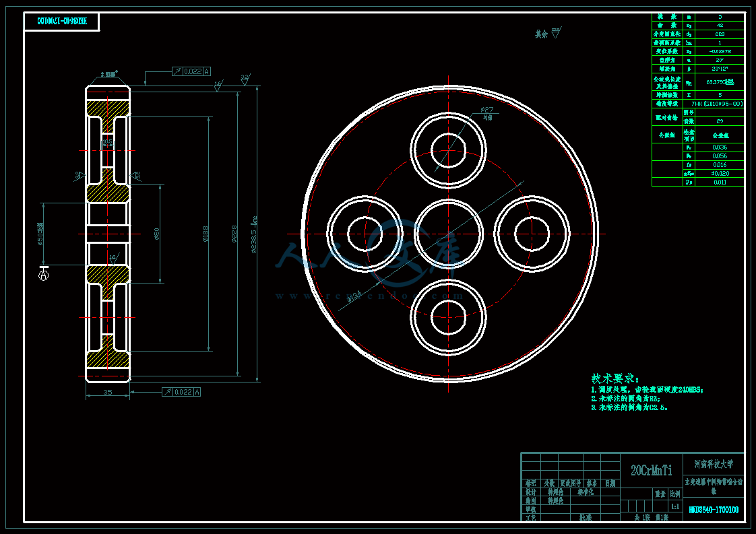Click the ø80 dimension text
This screenshot has height=534, width=756.
click(156, 234)
